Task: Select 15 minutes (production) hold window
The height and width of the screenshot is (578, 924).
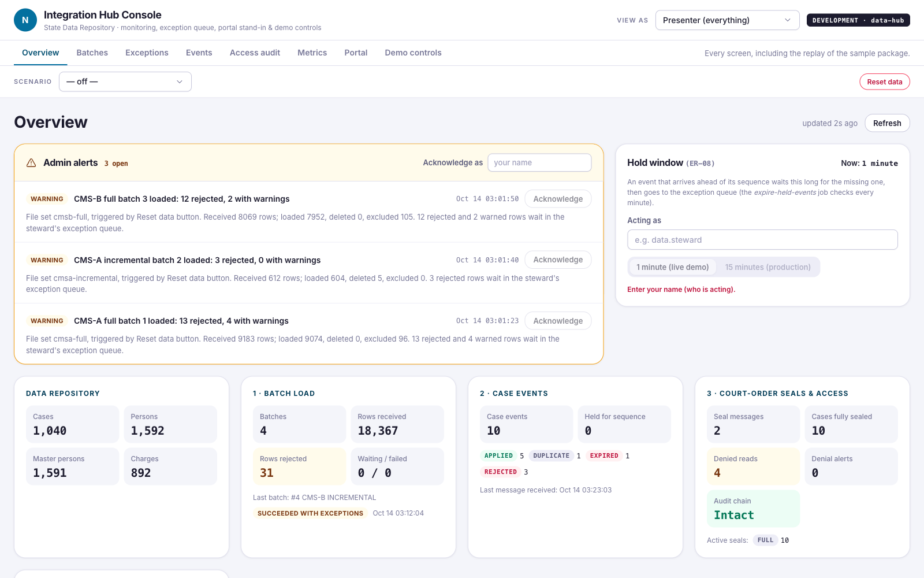Action: [767, 267]
